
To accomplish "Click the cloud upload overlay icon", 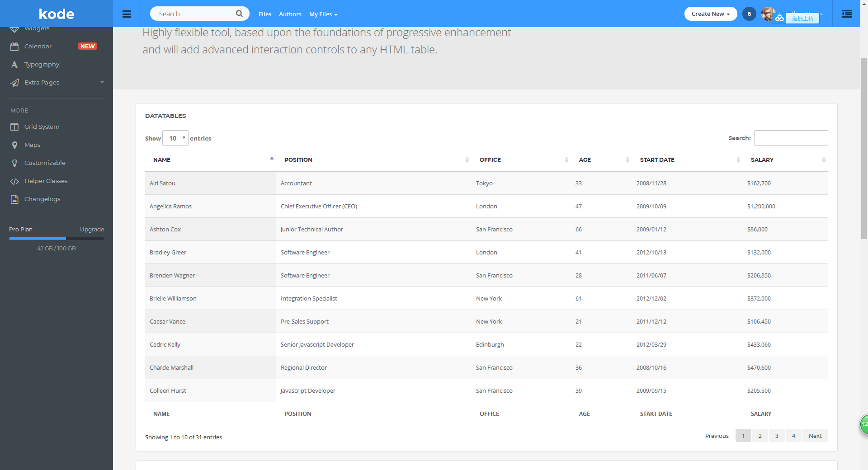I will (779, 18).
